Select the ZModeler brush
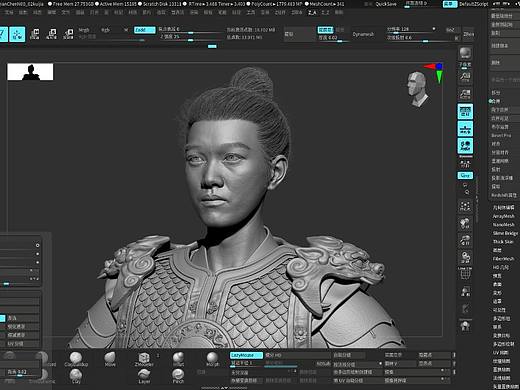 point(144,359)
